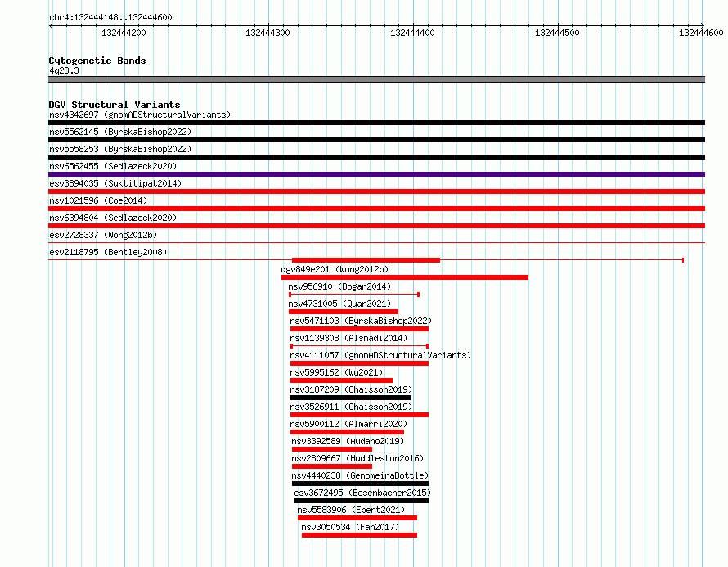Image resolution: width=728 pixels, height=567 pixels.
Task: Select the nsv4731005 (Quan2021) label
Action: click(339, 304)
